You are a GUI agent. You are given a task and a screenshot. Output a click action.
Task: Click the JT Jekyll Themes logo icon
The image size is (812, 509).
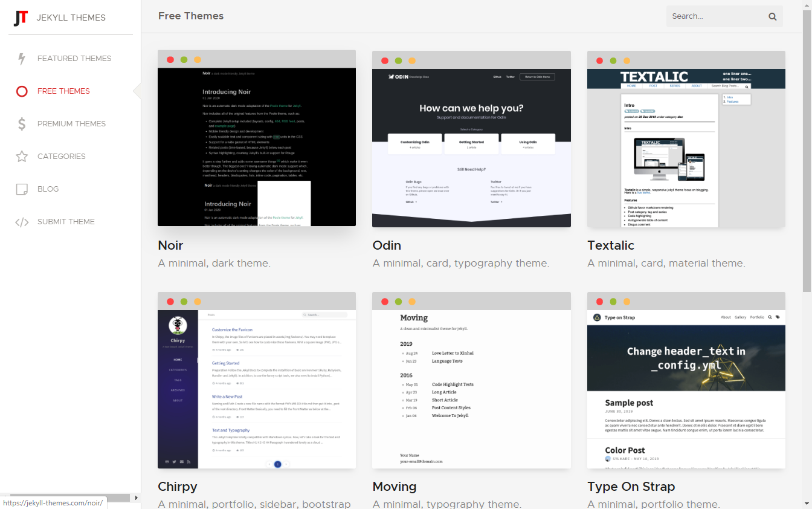[21, 18]
